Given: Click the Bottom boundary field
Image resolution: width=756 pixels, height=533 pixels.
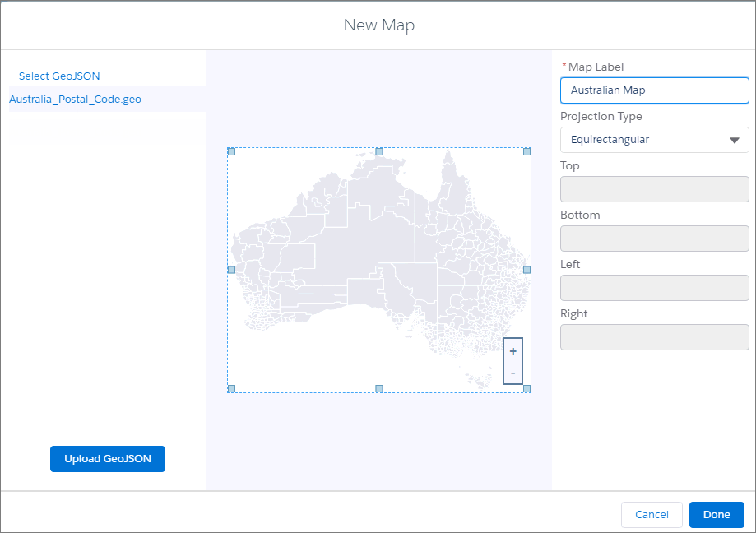Looking at the screenshot, I should [x=654, y=239].
